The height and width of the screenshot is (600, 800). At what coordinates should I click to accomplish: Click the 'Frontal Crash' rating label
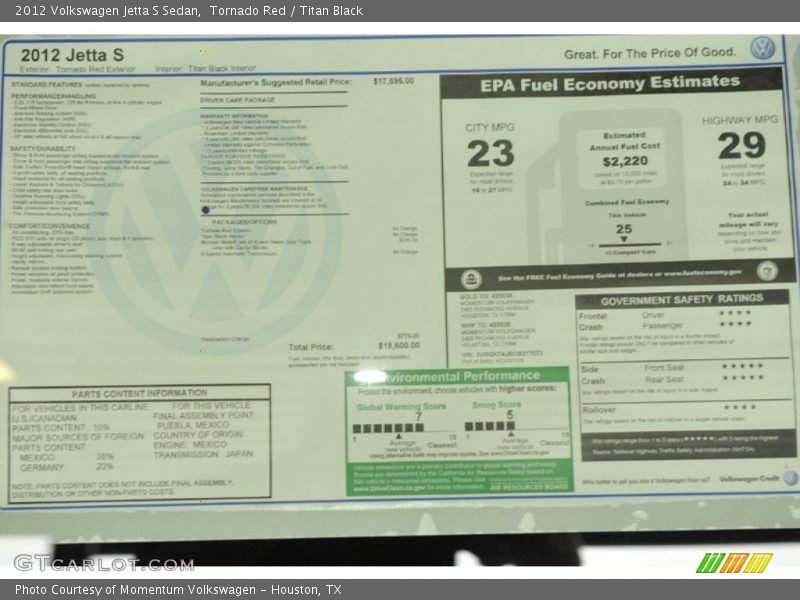[x=592, y=321]
